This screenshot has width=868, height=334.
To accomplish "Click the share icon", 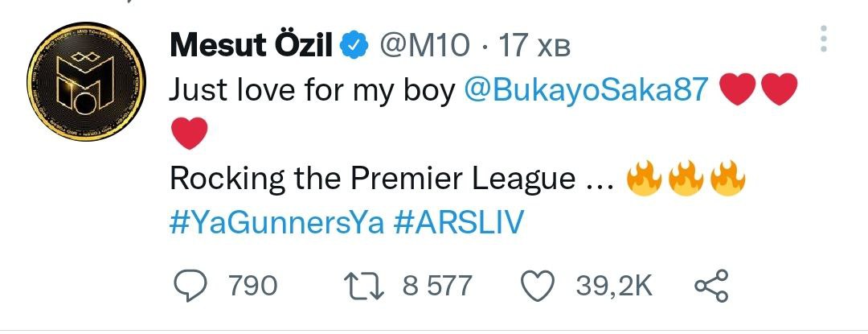I will (x=710, y=286).
